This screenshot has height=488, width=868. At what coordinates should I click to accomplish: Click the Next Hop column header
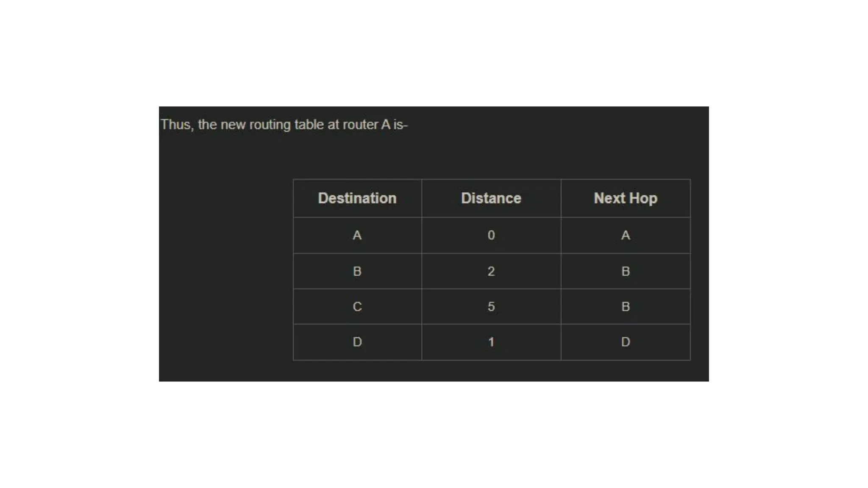pos(625,198)
